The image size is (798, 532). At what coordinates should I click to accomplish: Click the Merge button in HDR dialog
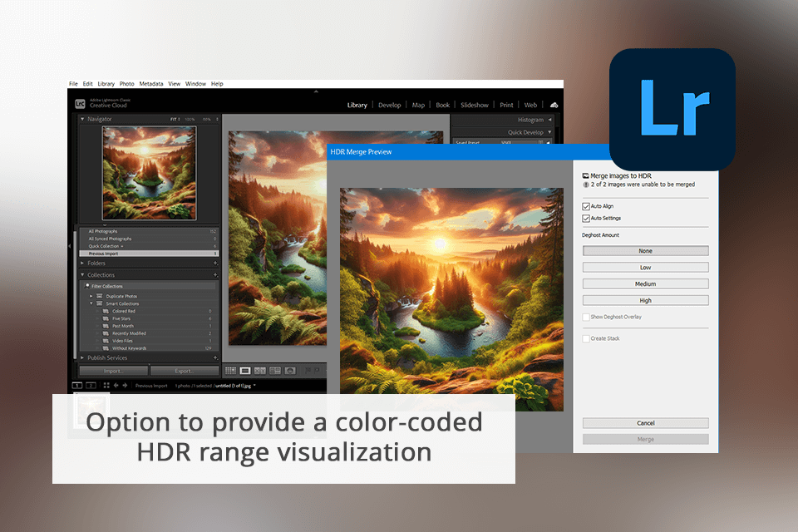point(645,440)
